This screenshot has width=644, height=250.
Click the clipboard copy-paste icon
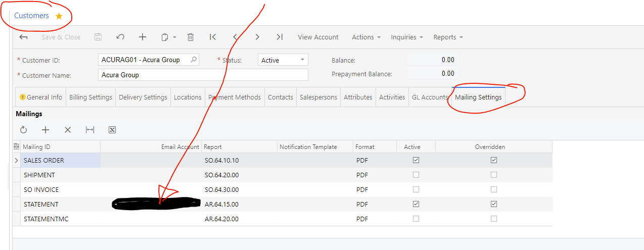164,37
